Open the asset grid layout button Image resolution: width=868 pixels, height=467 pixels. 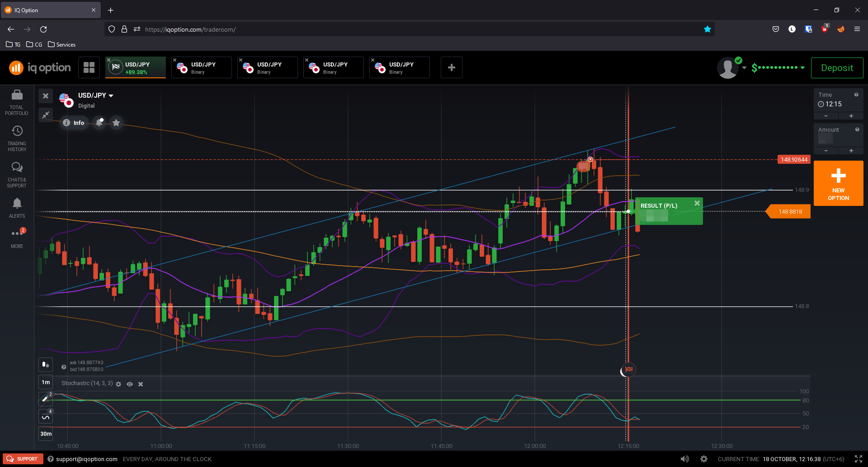point(89,67)
